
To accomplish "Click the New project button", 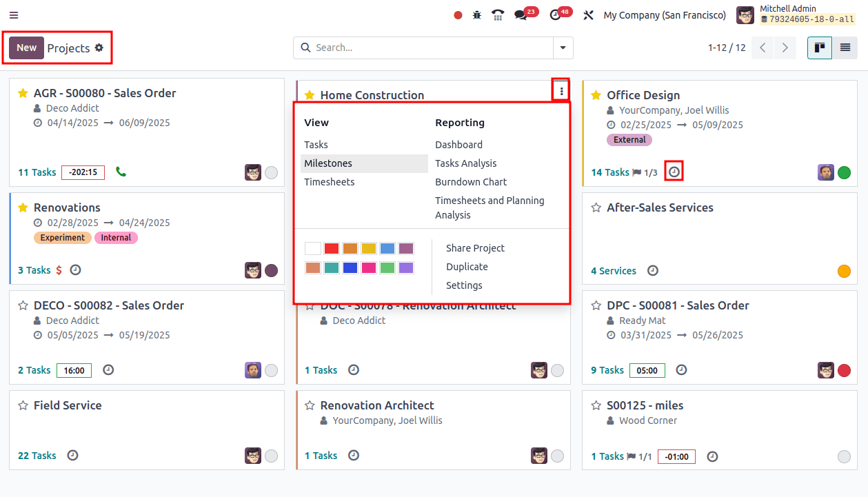I will click(26, 48).
